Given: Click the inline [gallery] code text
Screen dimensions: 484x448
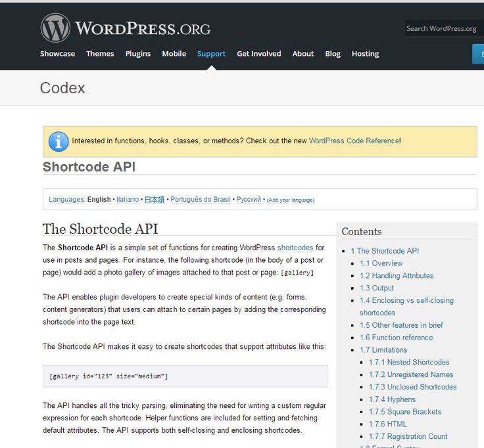Looking at the screenshot, I should click(297, 273).
